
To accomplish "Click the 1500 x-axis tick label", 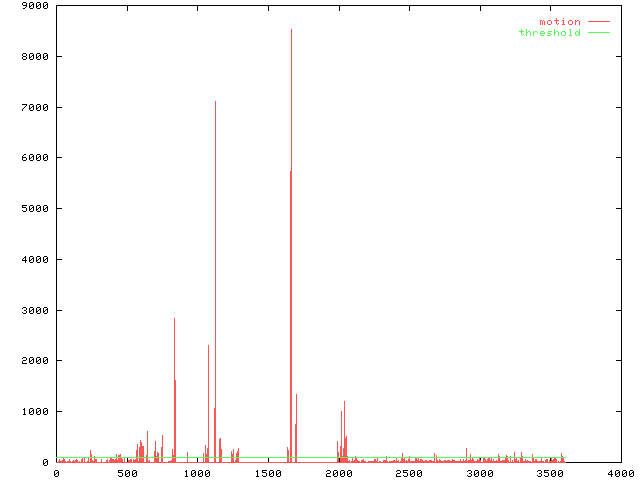I will point(267,473).
